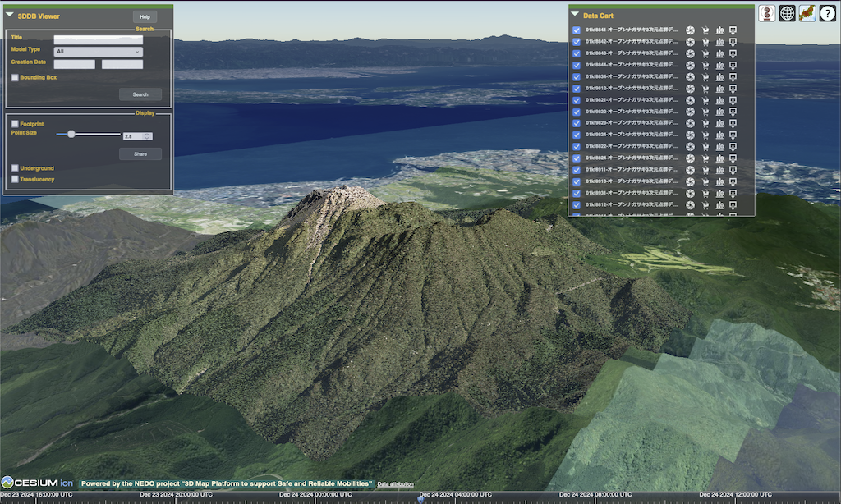Uncheck the 01kf8843 dataset checkbox
Viewport: 841px width, 504px height.
(577, 53)
